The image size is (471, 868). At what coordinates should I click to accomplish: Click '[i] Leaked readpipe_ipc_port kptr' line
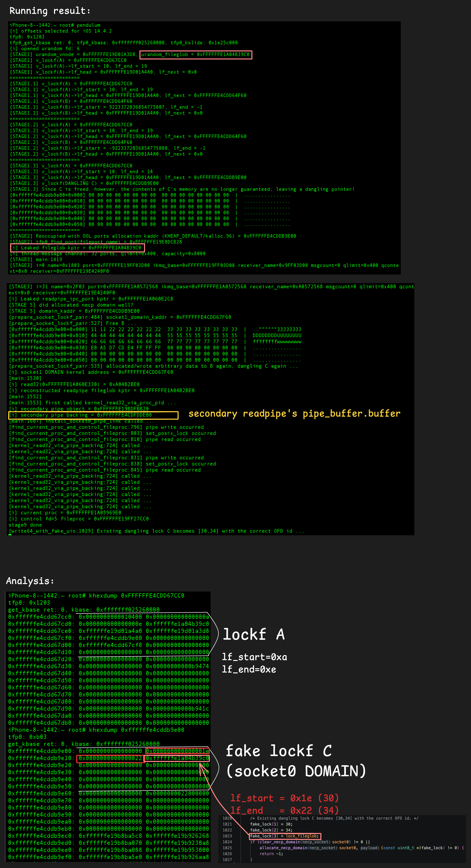click(x=91, y=299)
